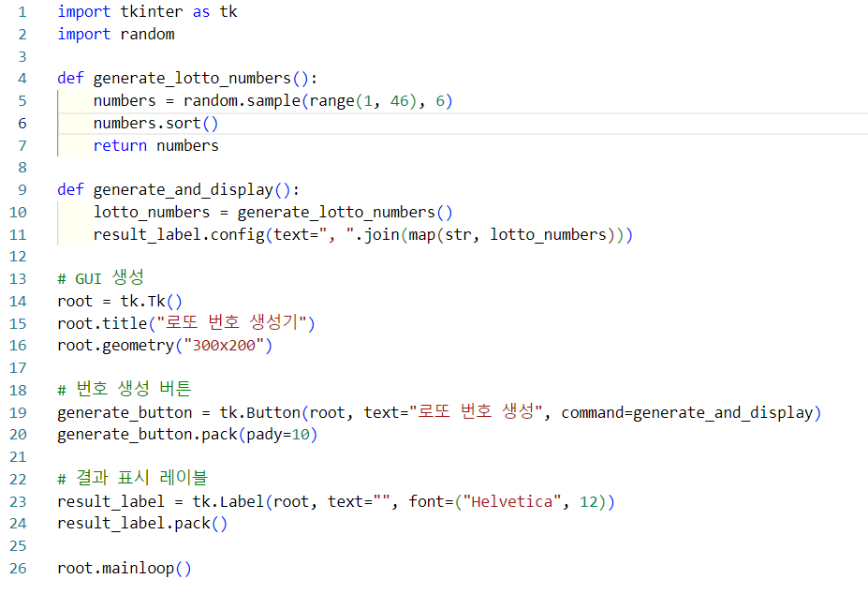Click the 'lotto_numbers = generate_lotto_numbers()' line
The image size is (868, 594).
tap(272, 213)
